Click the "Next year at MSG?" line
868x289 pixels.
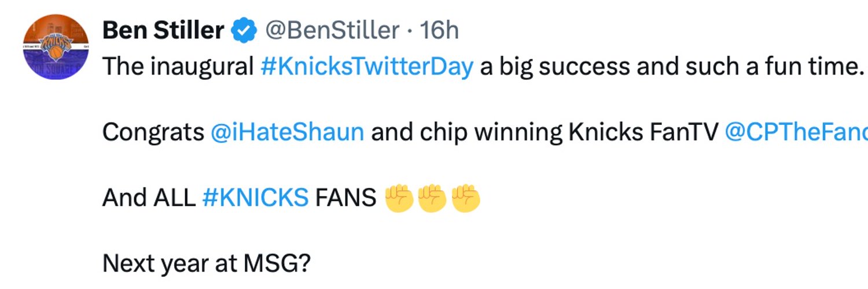(x=207, y=264)
